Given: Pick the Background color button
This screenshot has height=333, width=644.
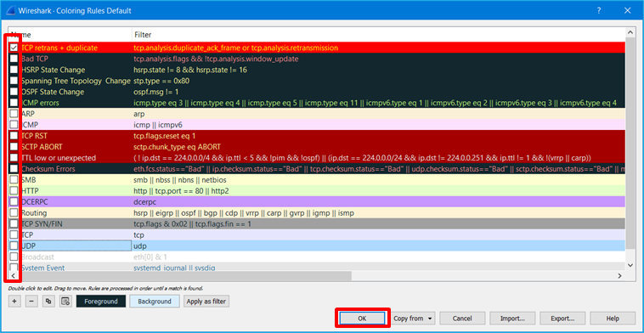Looking at the screenshot, I should 155,302.
